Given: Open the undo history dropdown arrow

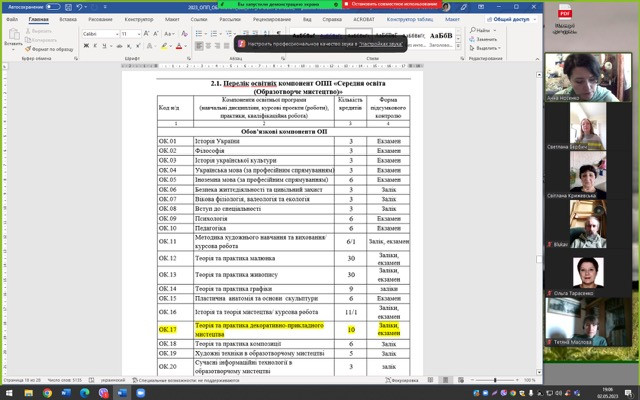Looking at the screenshot, I should (85, 7).
